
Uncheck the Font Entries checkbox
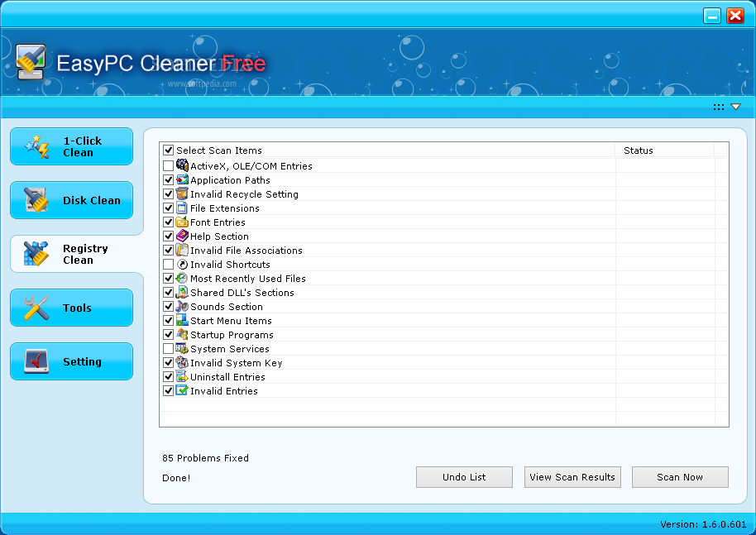[168, 222]
